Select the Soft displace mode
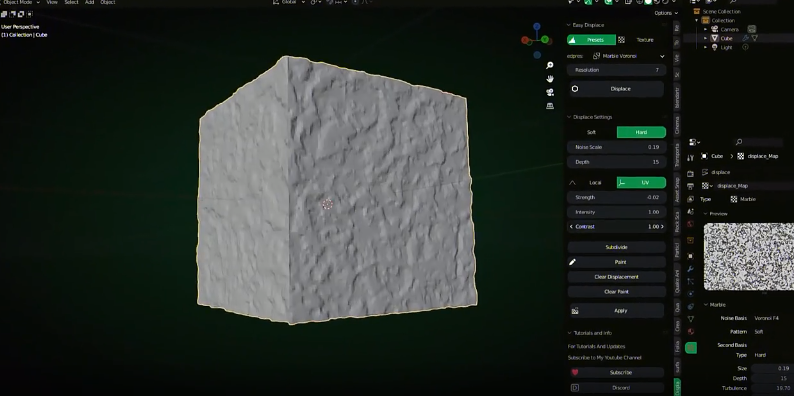Screen dimensions: 794x396 click(591, 132)
